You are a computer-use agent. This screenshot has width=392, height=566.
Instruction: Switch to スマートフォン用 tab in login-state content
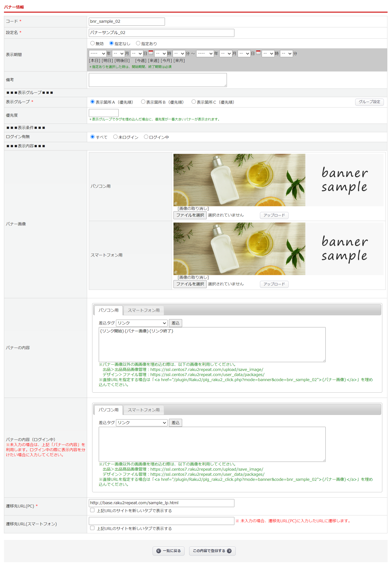pyautogui.click(x=144, y=410)
